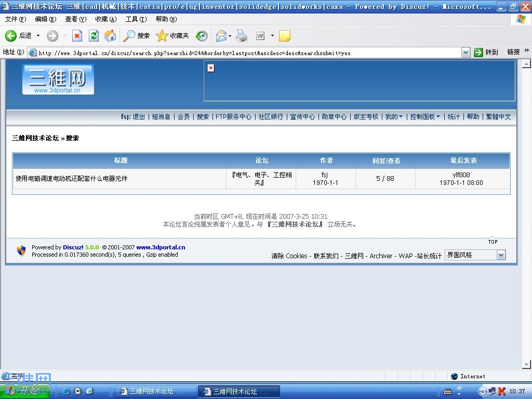Open the 收藏(A) menu
The width and height of the screenshot is (532, 399).
(106, 19)
